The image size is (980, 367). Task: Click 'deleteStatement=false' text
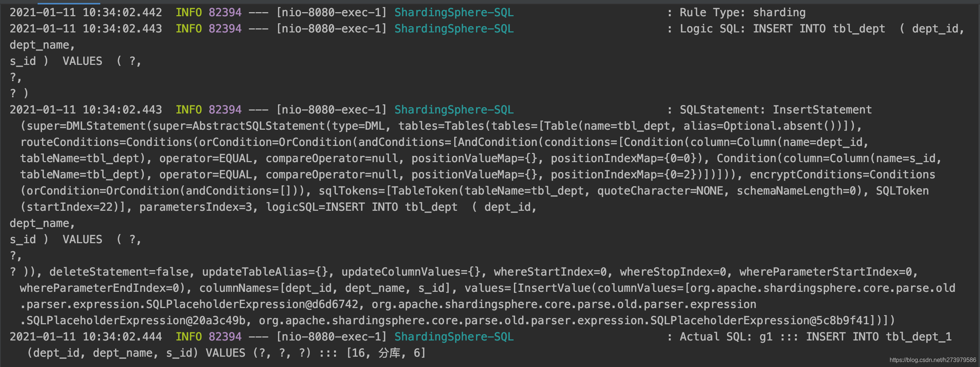tap(119, 272)
